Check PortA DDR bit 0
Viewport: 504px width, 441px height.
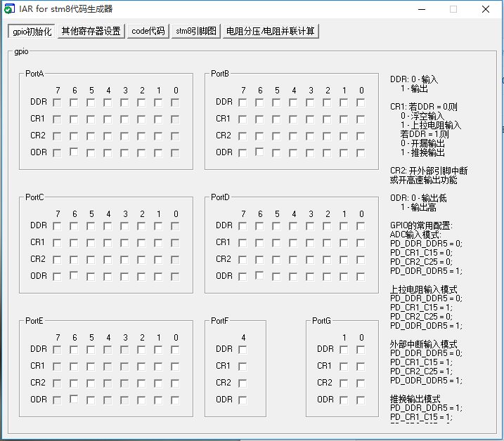[x=175, y=103]
